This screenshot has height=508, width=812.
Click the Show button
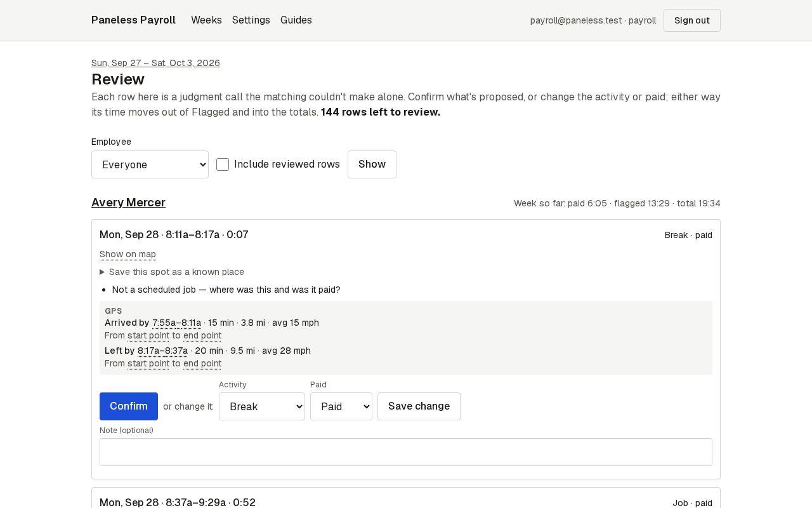372,164
